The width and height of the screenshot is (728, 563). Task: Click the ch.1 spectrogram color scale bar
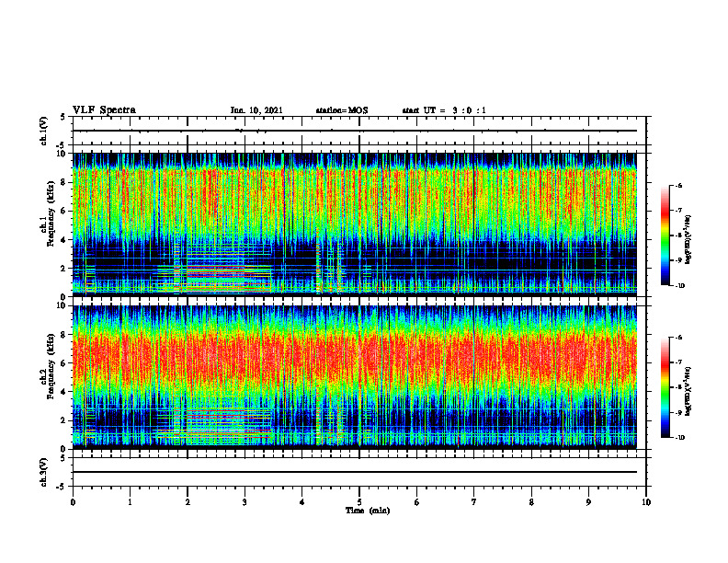pos(665,236)
